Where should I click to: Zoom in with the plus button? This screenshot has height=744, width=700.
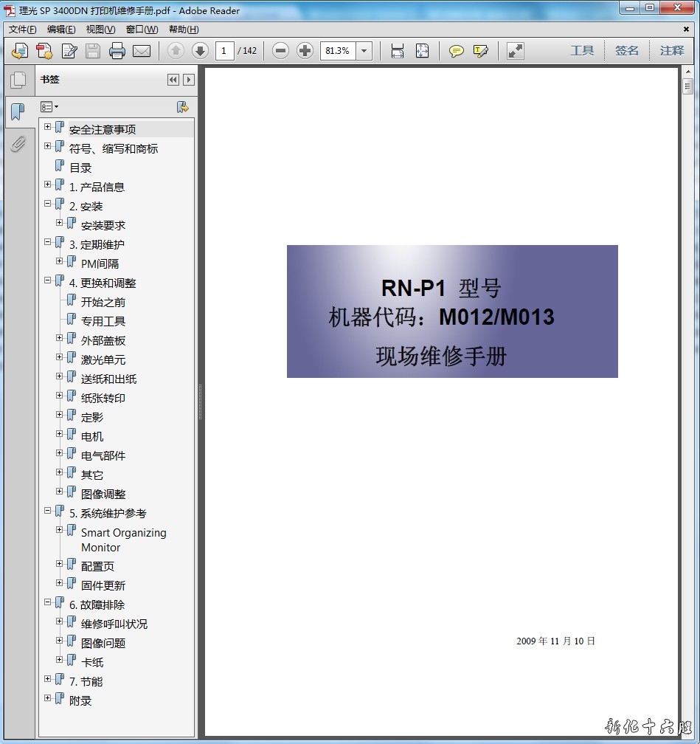(305, 51)
